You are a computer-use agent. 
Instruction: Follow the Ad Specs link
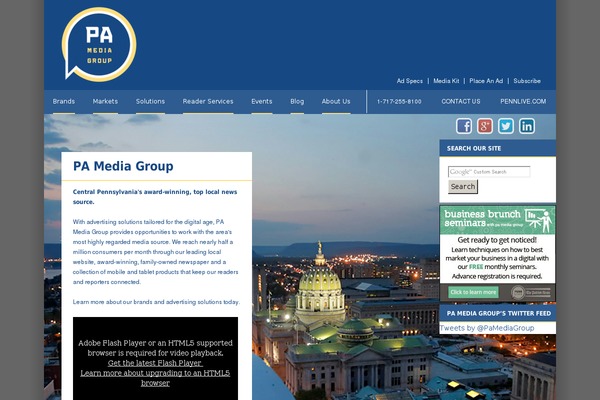(409, 81)
